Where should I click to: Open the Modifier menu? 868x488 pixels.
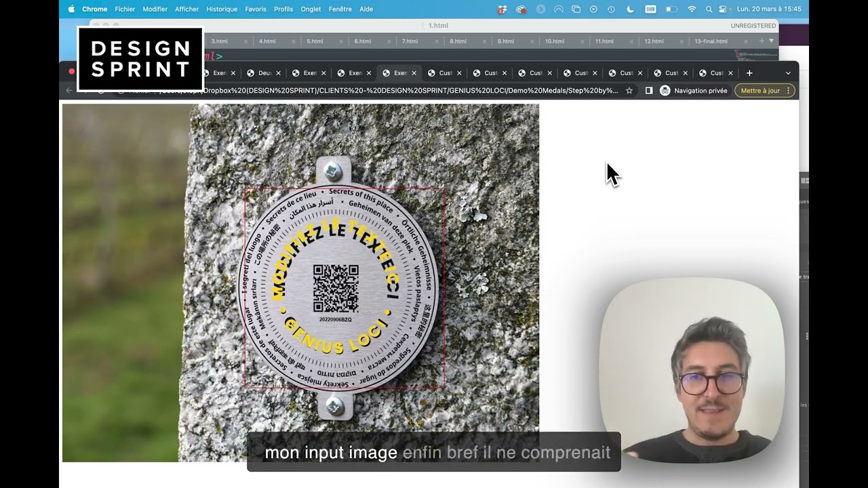[x=155, y=9]
